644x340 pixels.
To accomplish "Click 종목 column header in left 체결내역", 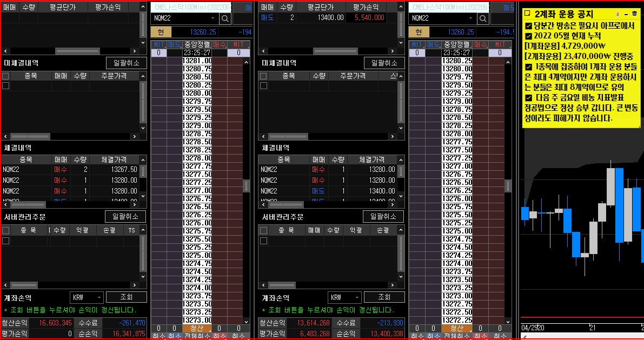I will [26, 159].
